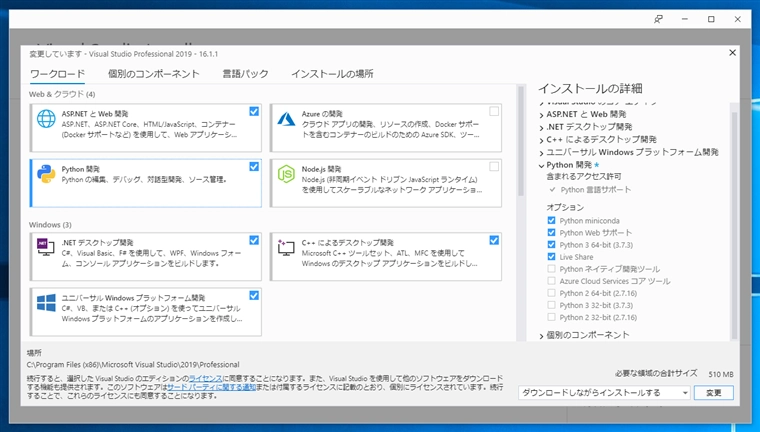
Task: Close the modify workloads dialog
Action: click(x=732, y=52)
